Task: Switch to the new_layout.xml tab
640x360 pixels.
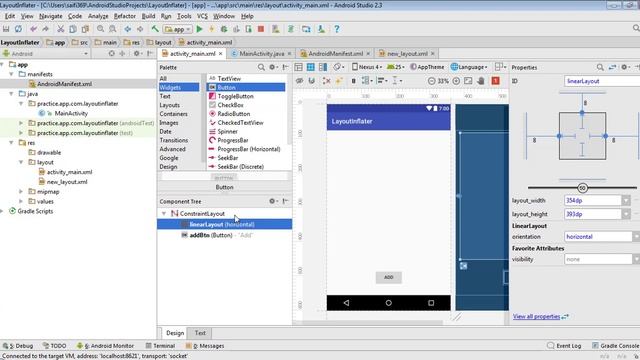Action: click(x=407, y=53)
